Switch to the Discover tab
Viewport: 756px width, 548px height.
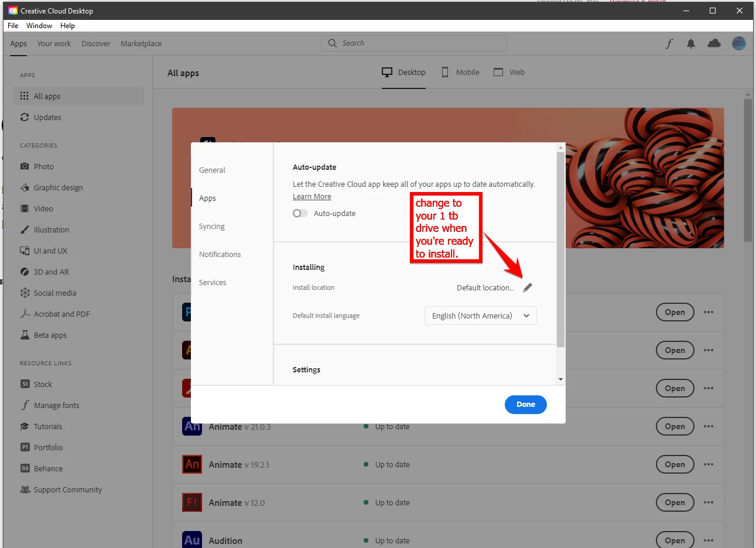tap(95, 44)
